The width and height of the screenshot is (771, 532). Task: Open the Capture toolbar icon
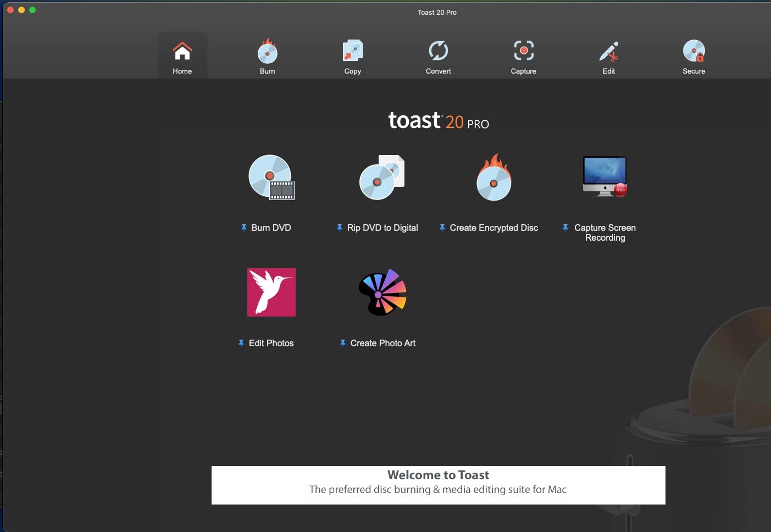pyautogui.click(x=524, y=51)
